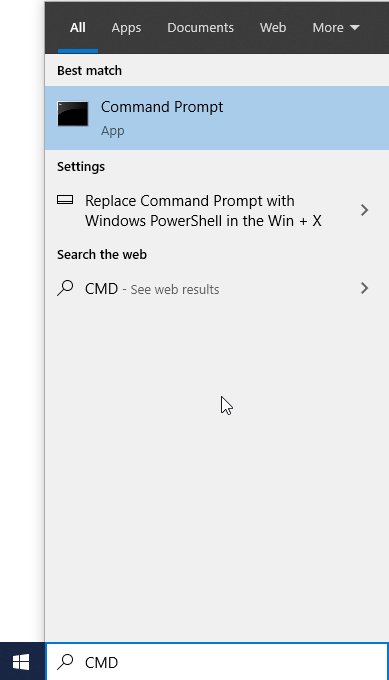Switch to the All tab

point(78,28)
